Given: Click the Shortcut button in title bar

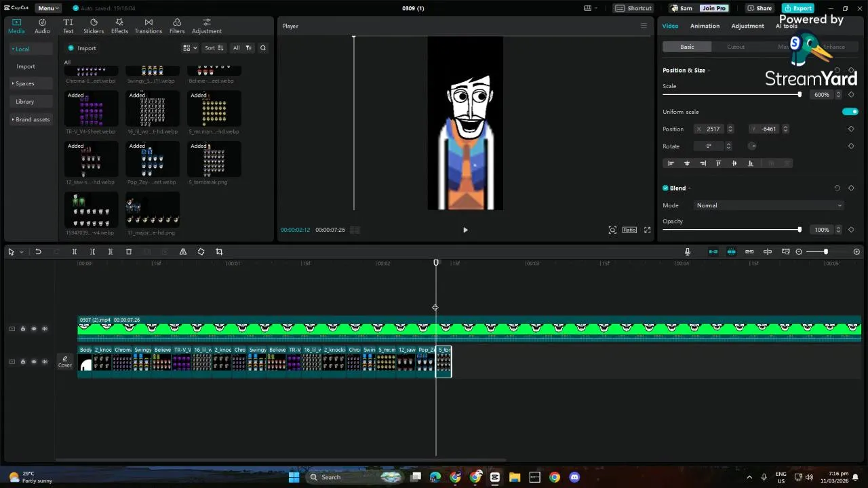Looking at the screenshot, I should (x=633, y=8).
